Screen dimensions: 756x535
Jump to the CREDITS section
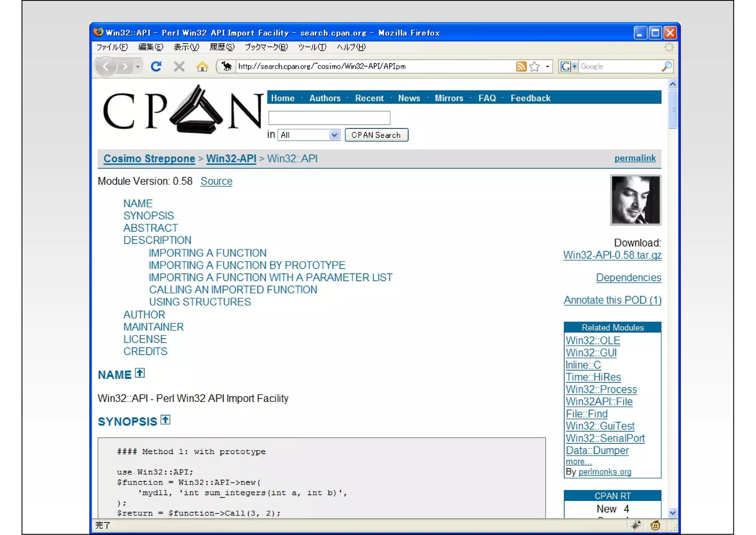145,351
